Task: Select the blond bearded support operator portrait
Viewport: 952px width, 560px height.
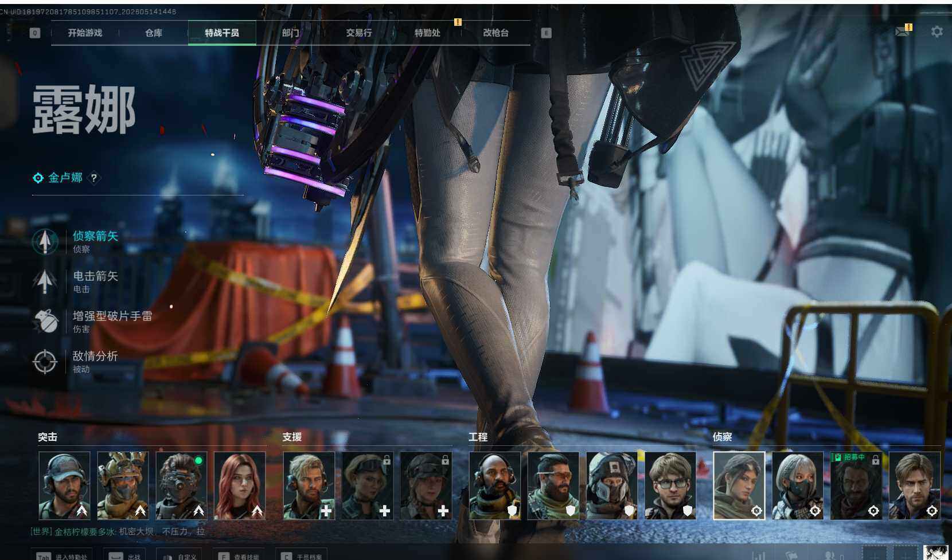Action: (309, 485)
